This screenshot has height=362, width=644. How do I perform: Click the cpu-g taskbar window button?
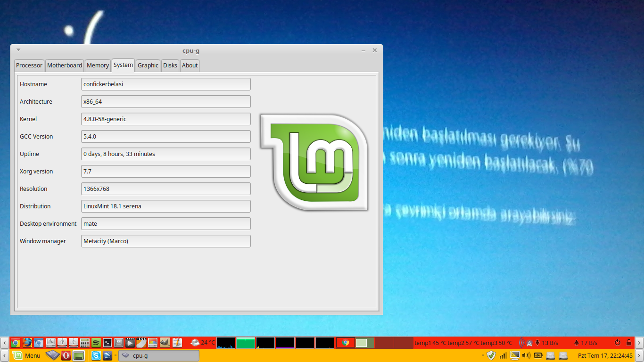pyautogui.click(x=159, y=355)
